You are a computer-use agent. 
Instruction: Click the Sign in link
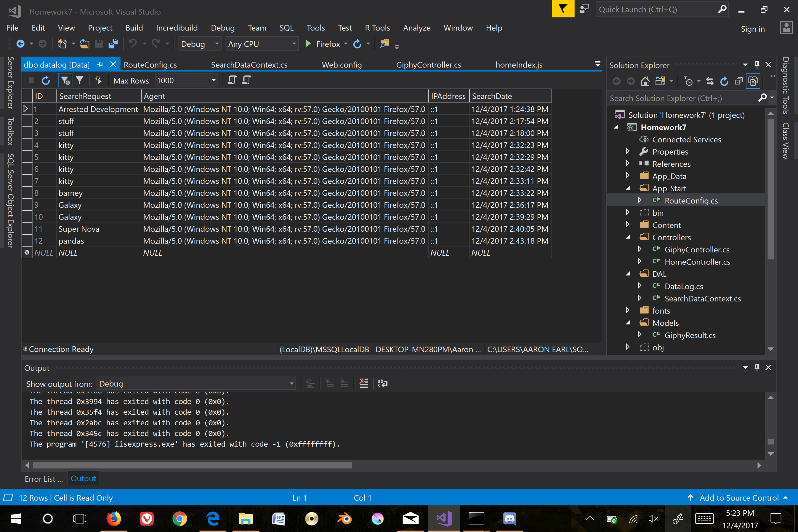pyautogui.click(x=752, y=29)
